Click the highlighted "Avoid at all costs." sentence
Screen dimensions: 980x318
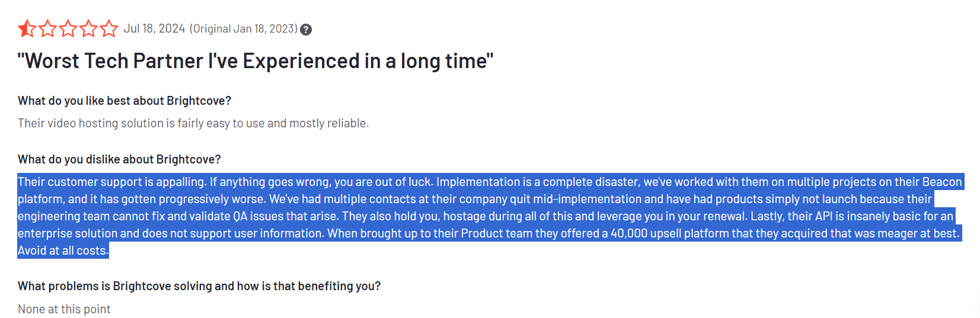click(x=63, y=250)
